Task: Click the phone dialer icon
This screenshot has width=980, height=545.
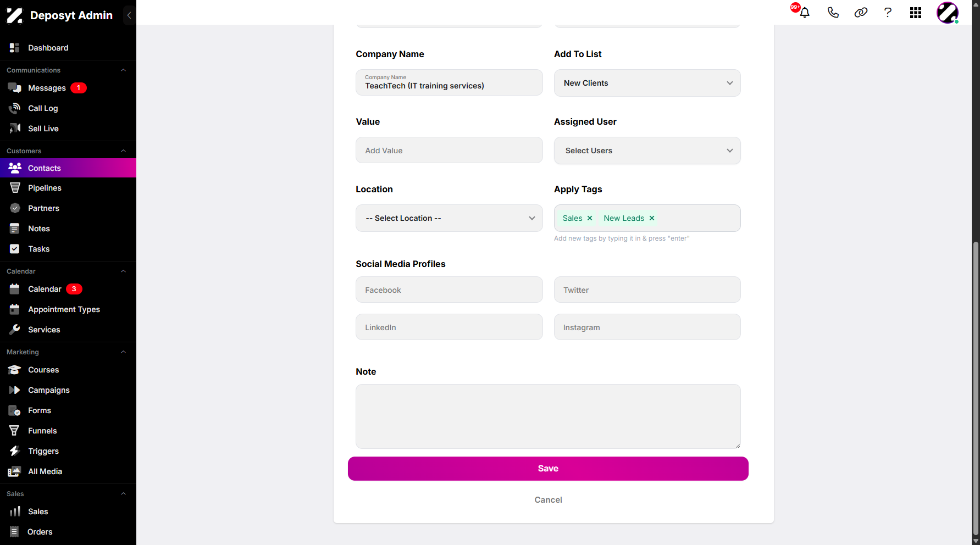Action: tap(833, 13)
